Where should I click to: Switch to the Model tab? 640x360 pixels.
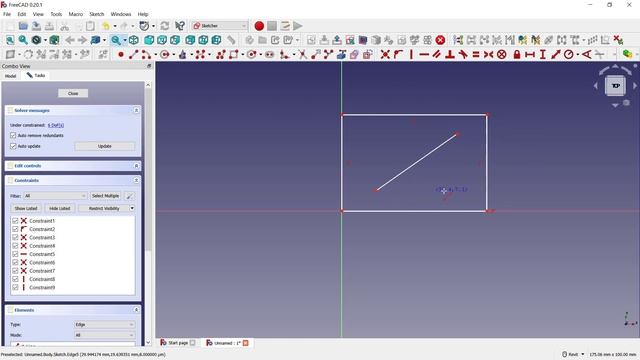pyautogui.click(x=11, y=76)
